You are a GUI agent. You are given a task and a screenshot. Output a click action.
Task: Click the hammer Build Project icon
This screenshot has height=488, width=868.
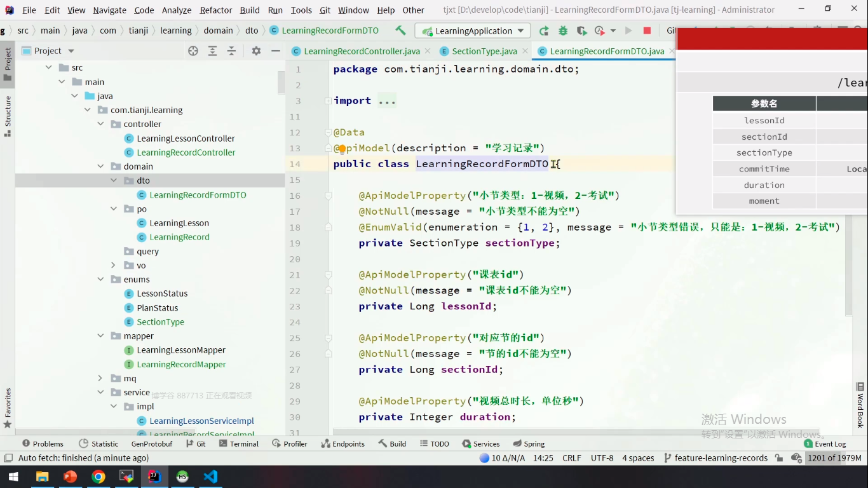pos(400,30)
